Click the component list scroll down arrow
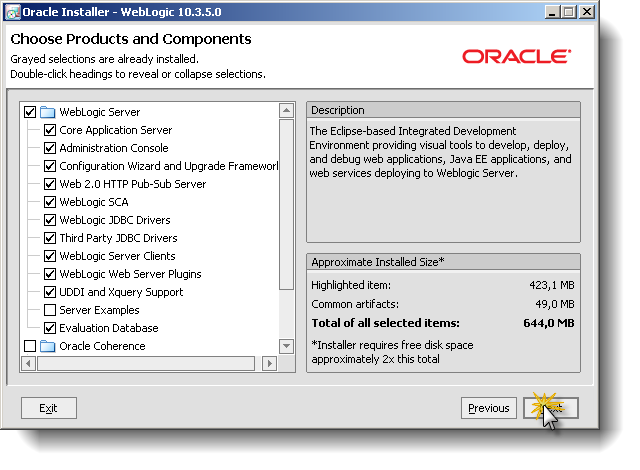The height and width of the screenshot is (470, 640). click(x=287, y=346)
